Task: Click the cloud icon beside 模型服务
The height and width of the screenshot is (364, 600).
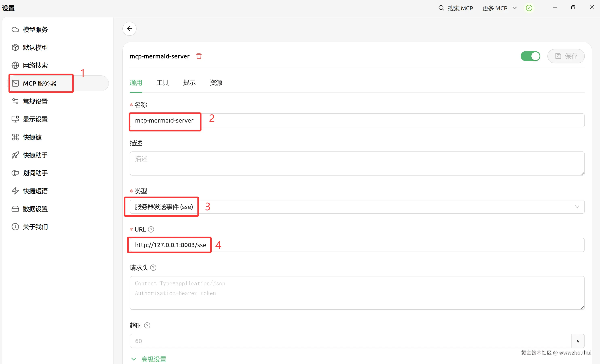Action: pos(15,30)
